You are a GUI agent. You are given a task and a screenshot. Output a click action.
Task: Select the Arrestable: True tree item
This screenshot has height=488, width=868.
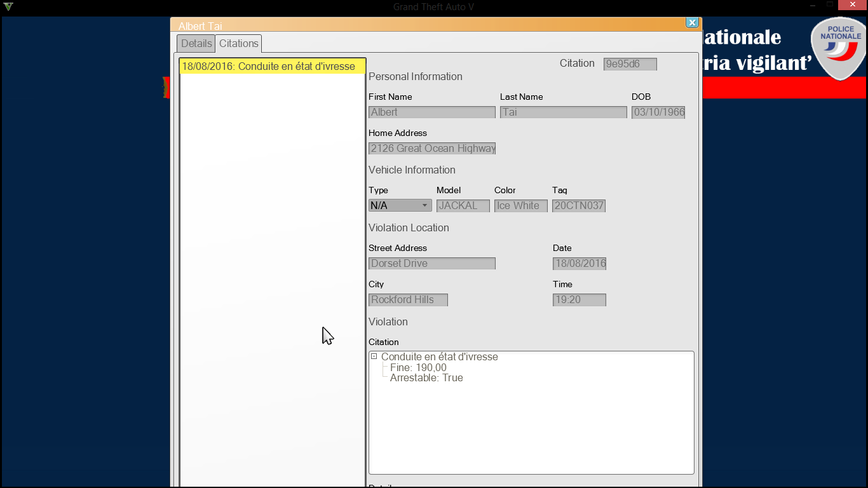tap(426, 378)
